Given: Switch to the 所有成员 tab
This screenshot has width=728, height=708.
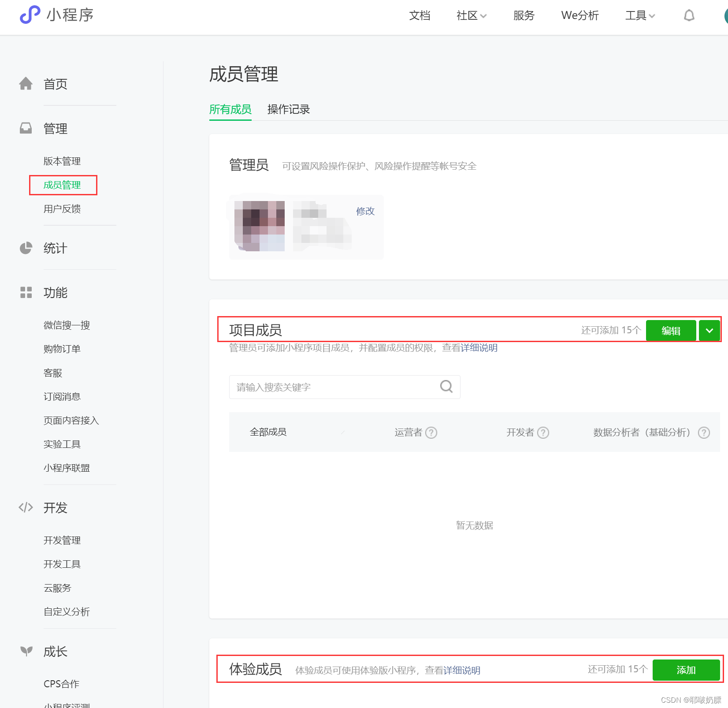Looking at the screenshot, I should 230,109.
